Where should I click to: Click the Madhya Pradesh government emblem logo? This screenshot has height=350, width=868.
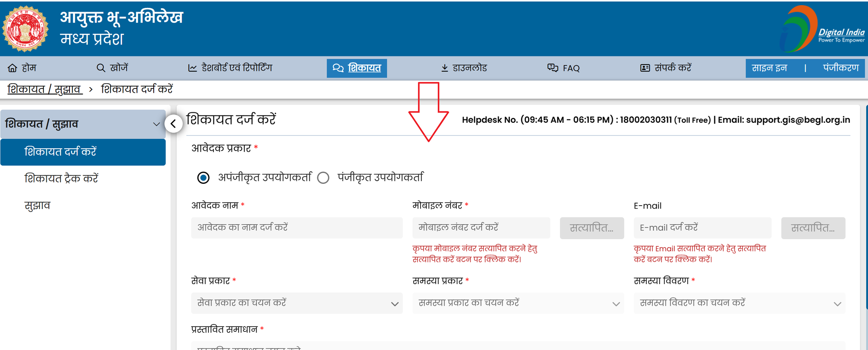tap(25, 29)
